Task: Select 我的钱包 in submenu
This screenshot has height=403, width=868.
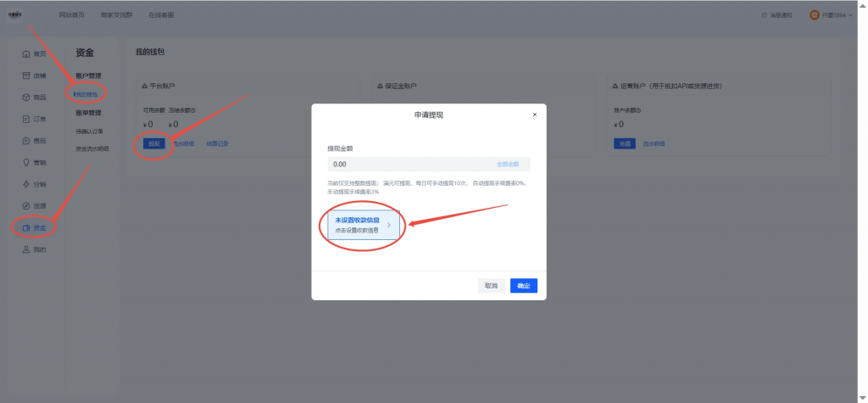Action: point(87,94)
